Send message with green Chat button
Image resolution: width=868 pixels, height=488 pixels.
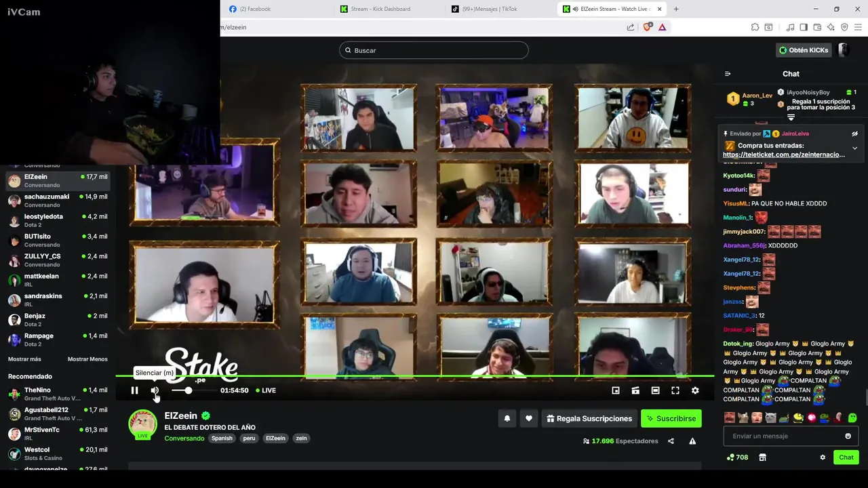point(846,457)
